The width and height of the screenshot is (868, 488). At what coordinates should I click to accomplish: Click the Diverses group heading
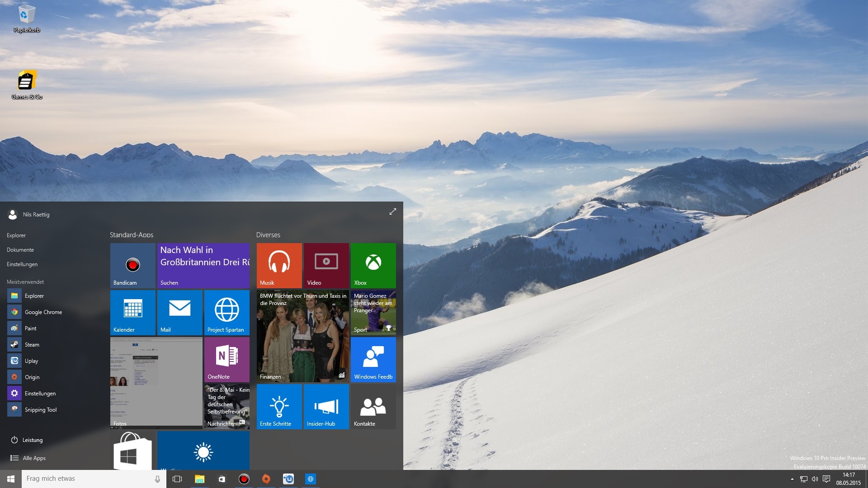(x=268, y=235)
